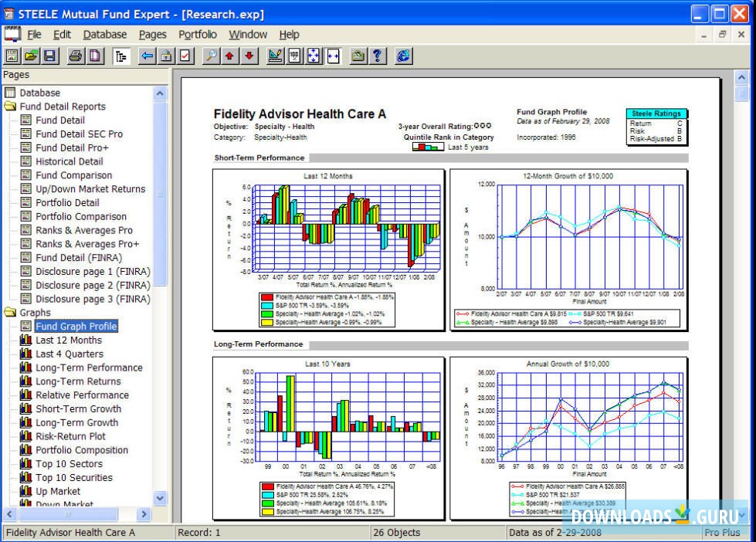
Task: Go back with the blue left arrow
Action: click(147, 56)
